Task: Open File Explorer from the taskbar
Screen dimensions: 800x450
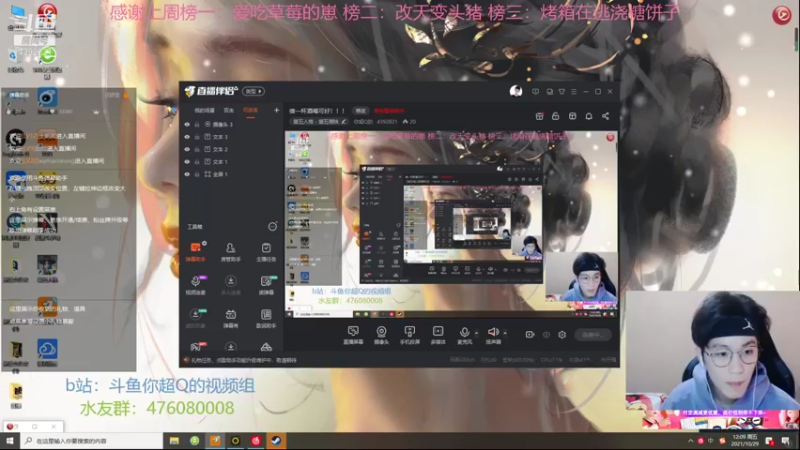Action: (x=174, y=441)
